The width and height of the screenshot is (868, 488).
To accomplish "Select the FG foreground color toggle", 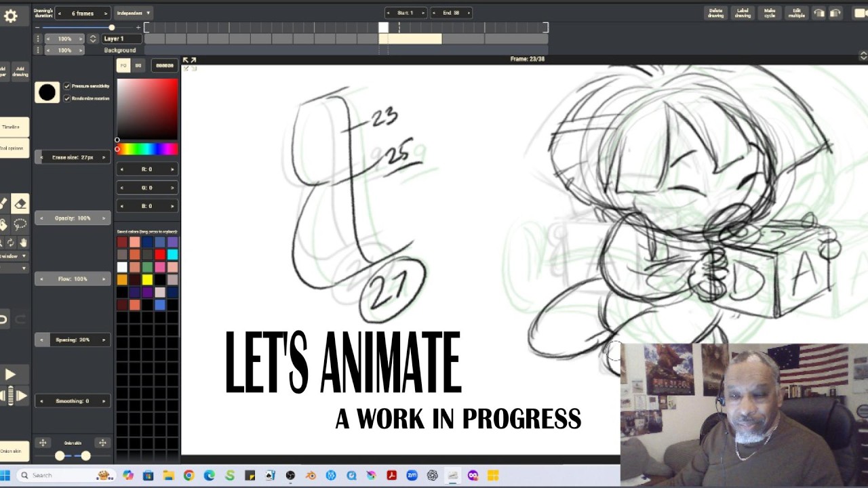I will pos(123,66).
